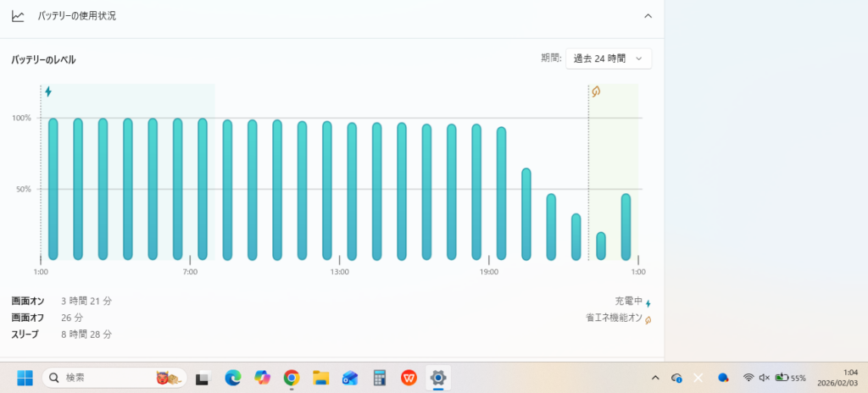The height and width of the screenshot is (393, 868).
Task: Open WPS Office from taskbar
Action: tap(409, 378)
